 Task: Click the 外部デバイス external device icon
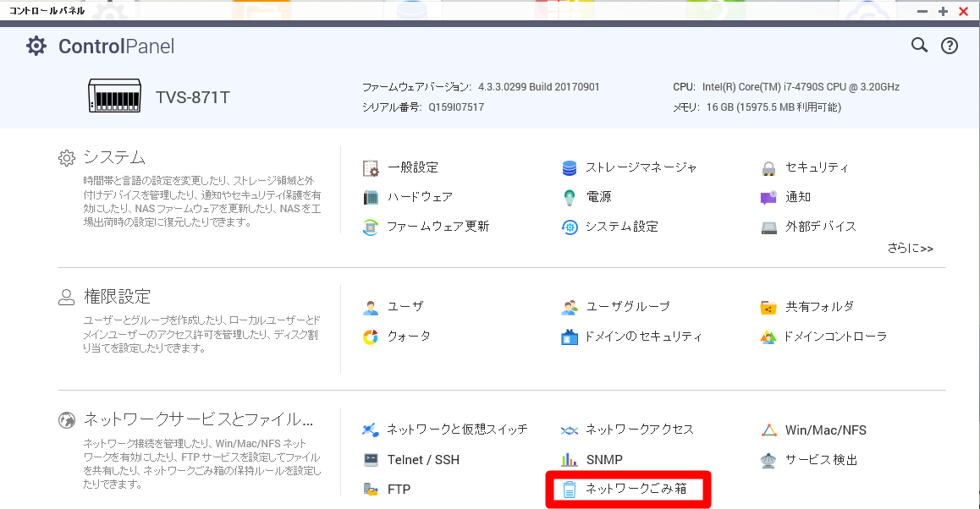(768, 227)
